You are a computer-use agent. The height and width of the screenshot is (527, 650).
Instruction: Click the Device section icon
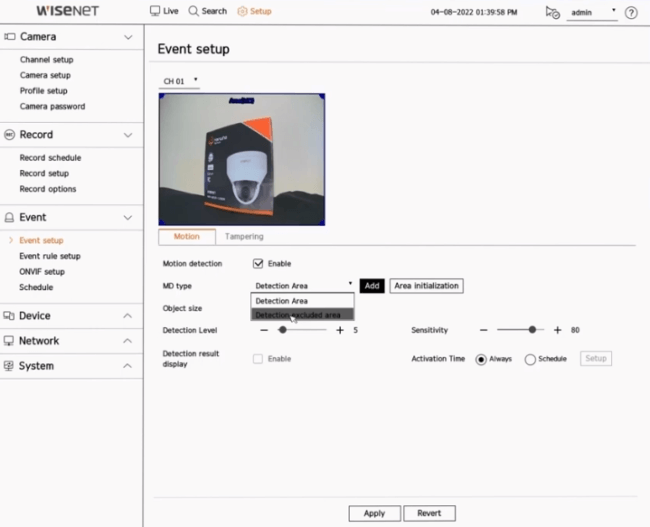9,316
